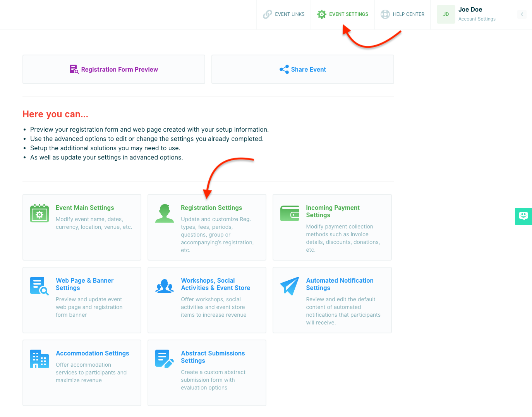Open the Help Center menu item
The height and width of the screenshot is (417, 532).
[403, 14]
